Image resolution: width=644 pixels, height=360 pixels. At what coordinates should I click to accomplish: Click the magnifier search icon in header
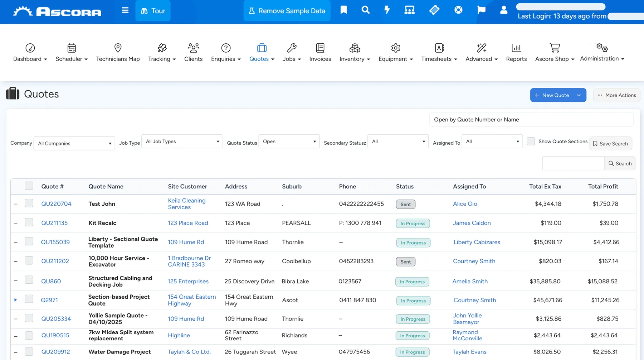point(365,10)
